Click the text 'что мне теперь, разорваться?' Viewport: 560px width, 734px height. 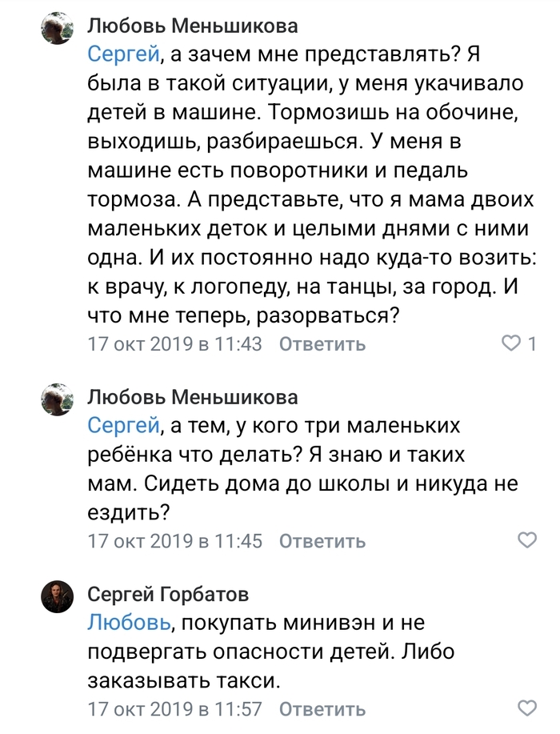point(243,315)
